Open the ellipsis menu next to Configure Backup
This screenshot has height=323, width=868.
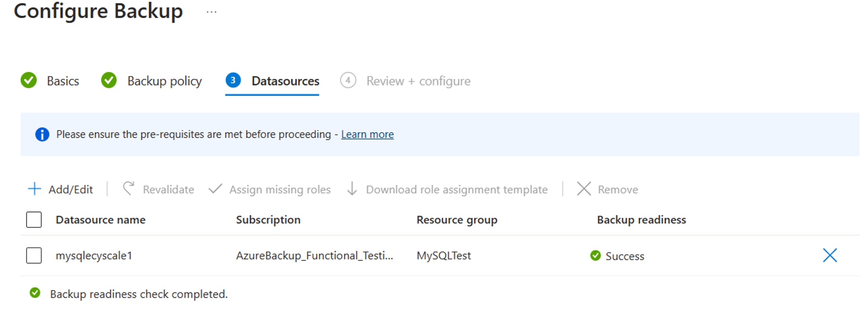pos(212,12)
